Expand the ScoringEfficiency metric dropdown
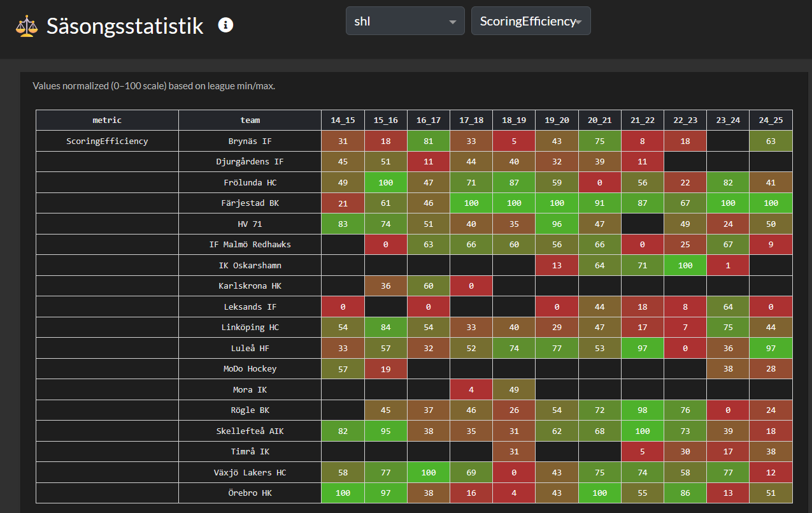This screenshot has height=513, width=812. 530,21
